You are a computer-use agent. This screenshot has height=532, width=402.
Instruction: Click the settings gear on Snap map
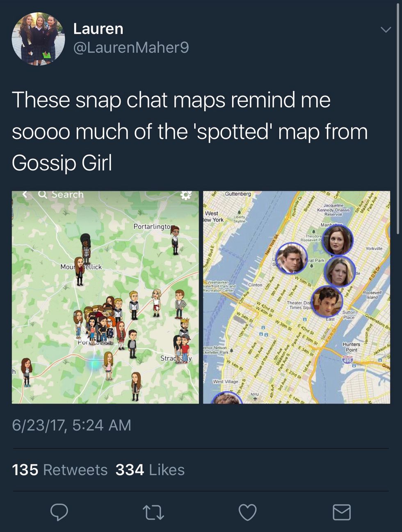tap(186, 195)
